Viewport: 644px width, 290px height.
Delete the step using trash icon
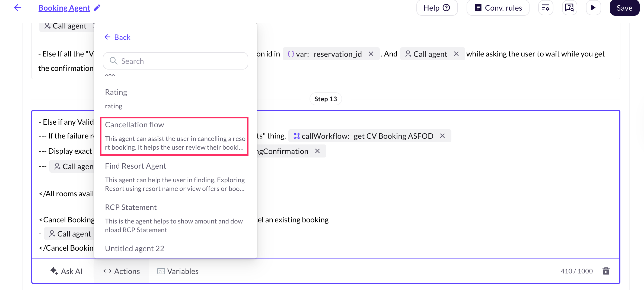click(606, 271)
